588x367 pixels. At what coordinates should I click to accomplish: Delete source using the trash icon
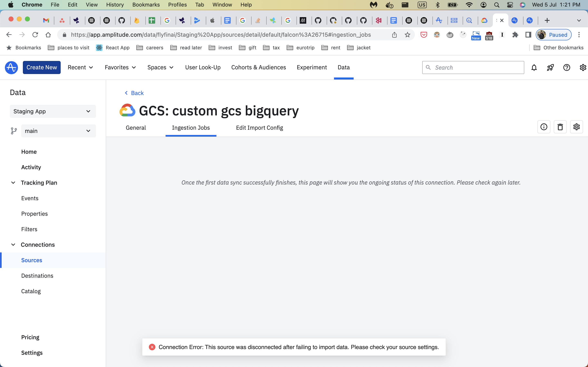[560, 127]
